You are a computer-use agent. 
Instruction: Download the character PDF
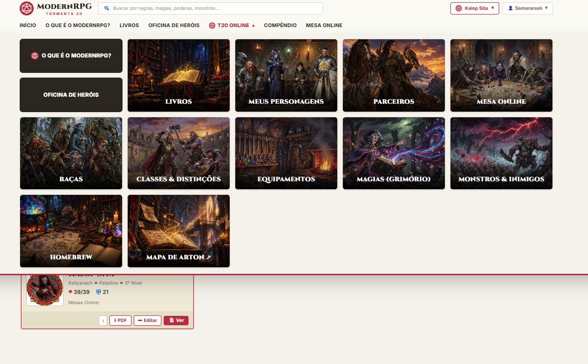coord(120,321)
